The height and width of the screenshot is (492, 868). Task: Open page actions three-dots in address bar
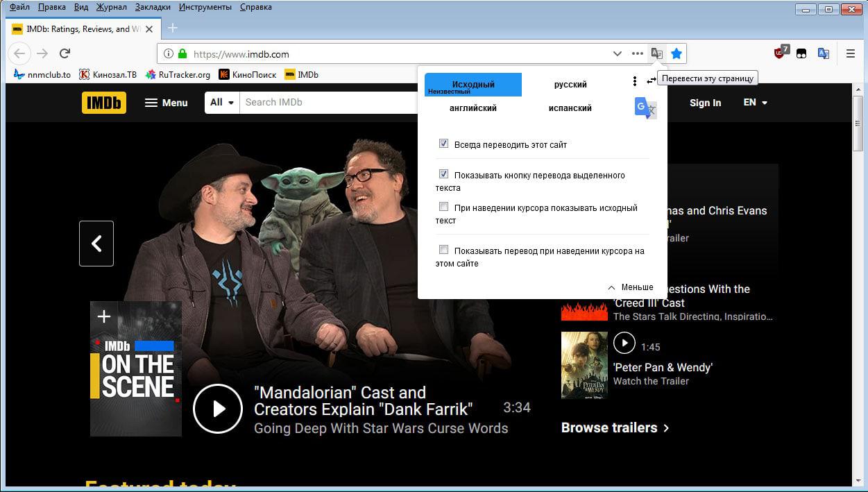point(638,53)
